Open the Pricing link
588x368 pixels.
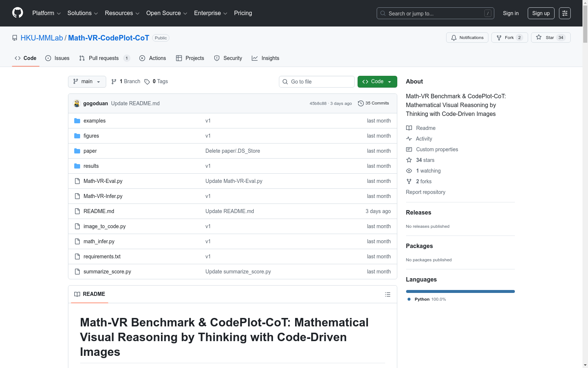pos(243,13)
